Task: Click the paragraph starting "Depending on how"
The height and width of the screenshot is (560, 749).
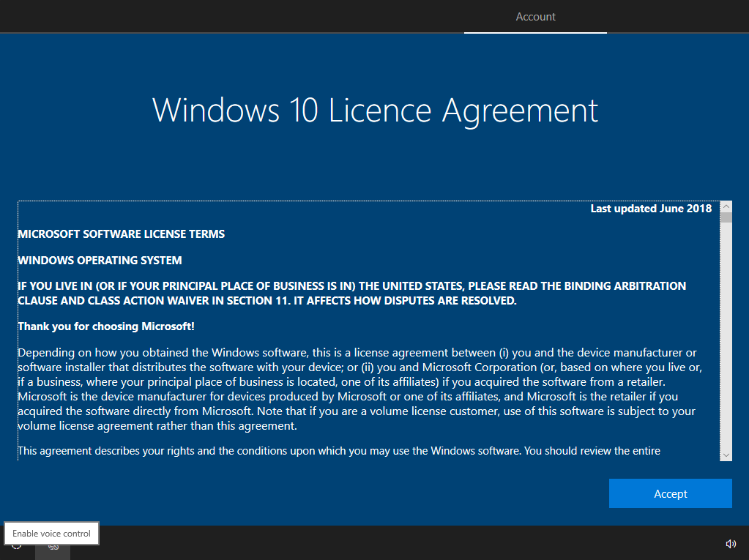Action: point(360,389)
